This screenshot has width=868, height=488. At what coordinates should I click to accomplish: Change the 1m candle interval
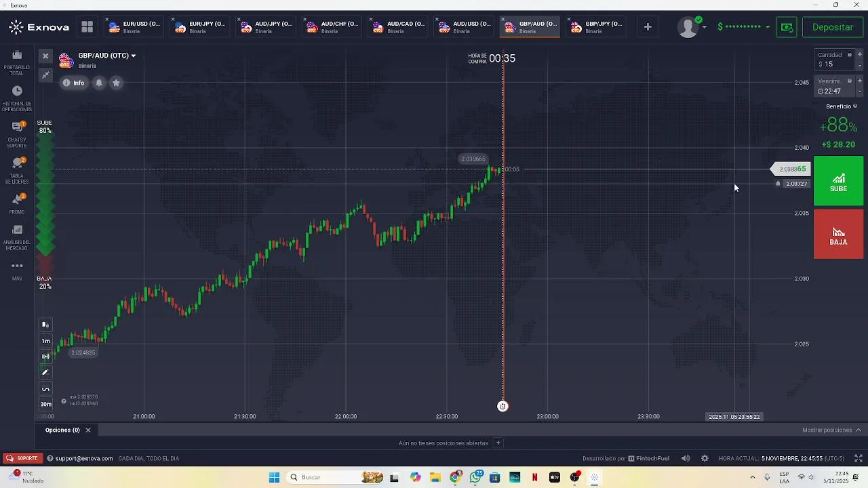point(45,341)
